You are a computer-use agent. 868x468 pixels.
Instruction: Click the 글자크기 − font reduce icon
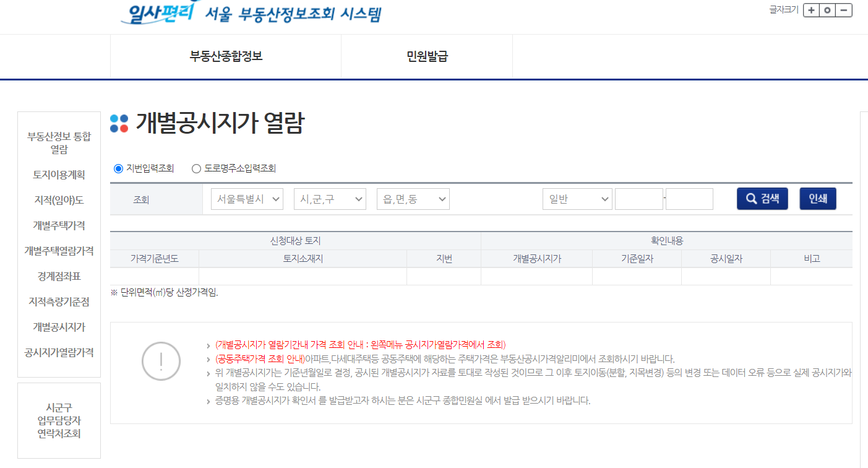(x=843, y=11)
